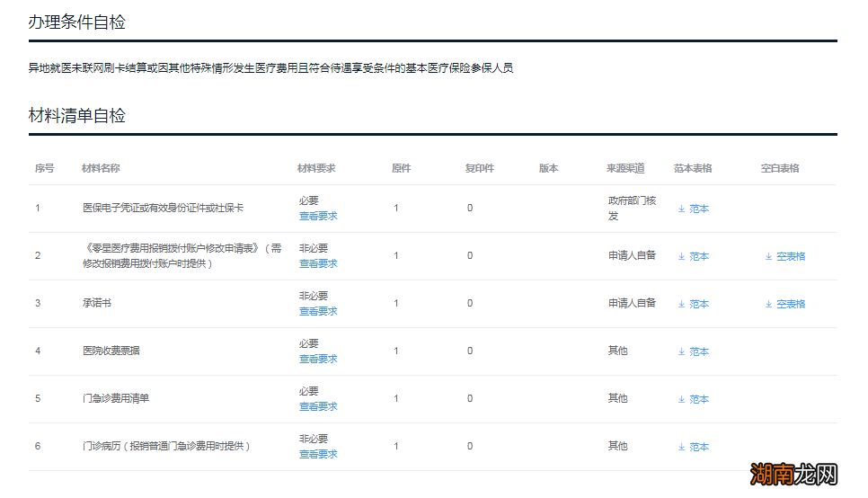Select the 门急诊费用清单 material name
868x498 pixels.
coord(116,399)
